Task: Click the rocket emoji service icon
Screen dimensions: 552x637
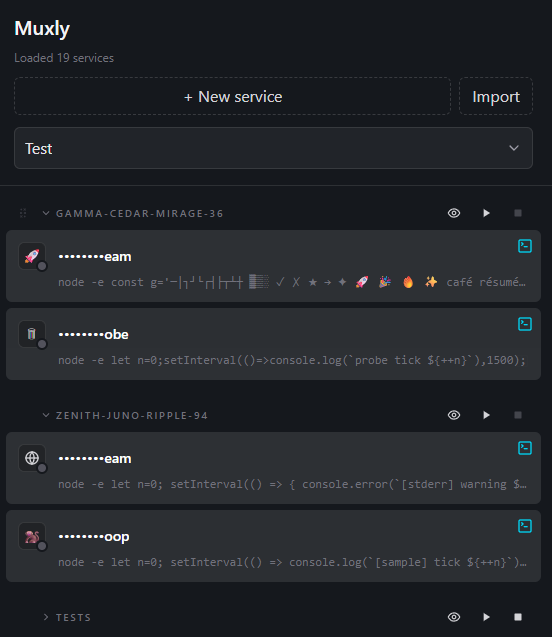Action: (x=32, y=256)
